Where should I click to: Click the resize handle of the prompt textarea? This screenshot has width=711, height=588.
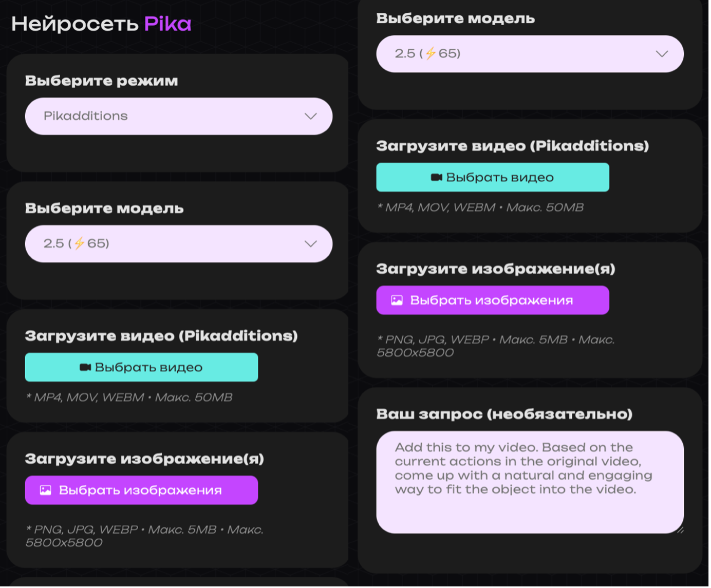tap(680, 529)
